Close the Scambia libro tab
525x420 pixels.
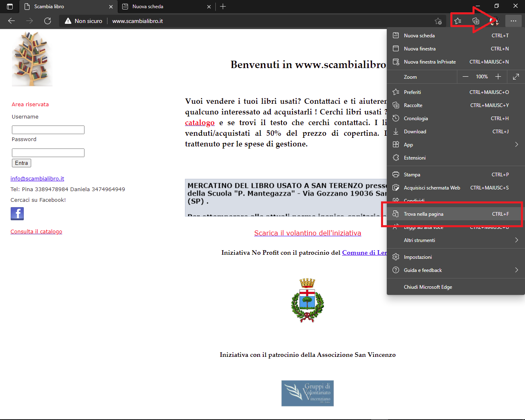point(111,7)
